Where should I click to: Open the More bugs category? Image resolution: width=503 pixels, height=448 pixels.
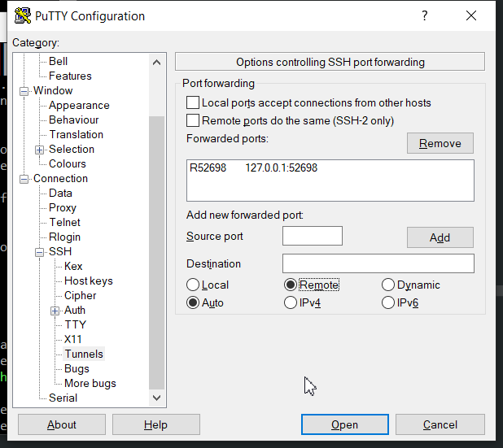90,384
